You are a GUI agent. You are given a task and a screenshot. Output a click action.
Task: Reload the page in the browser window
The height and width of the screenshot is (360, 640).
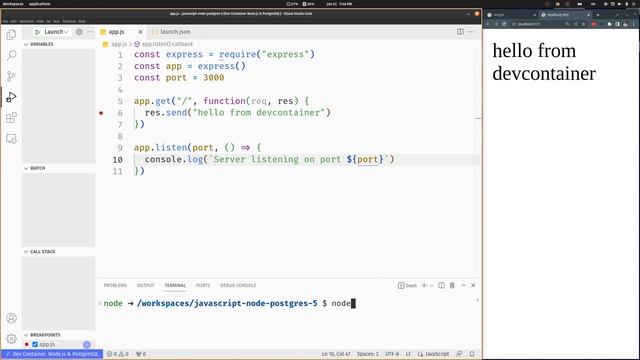[x=504, y=24]
